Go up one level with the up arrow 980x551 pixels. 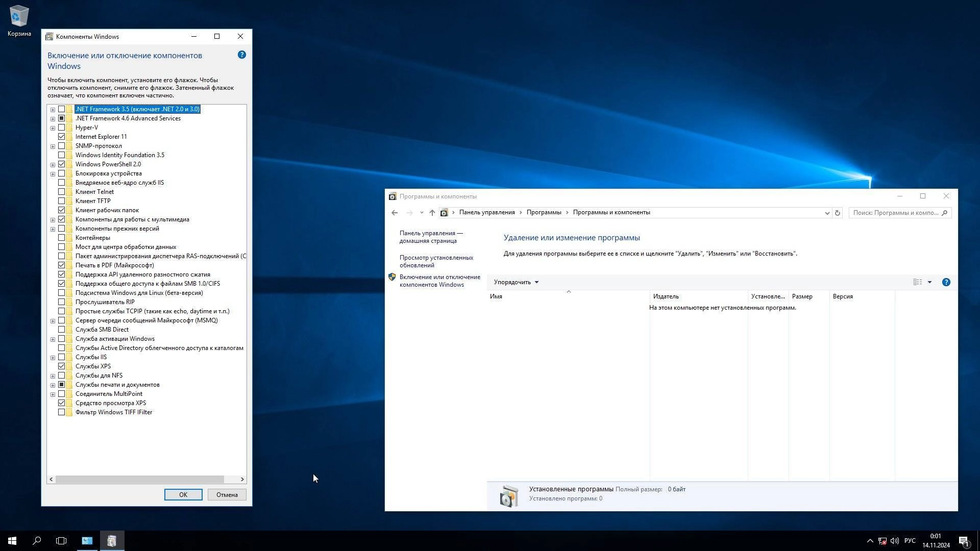tap(432, 213)
